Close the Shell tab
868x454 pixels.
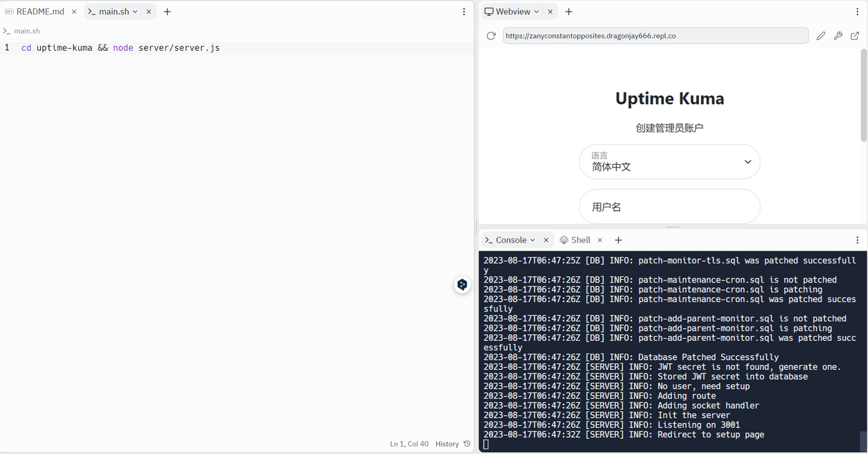(x=599, y=240)
